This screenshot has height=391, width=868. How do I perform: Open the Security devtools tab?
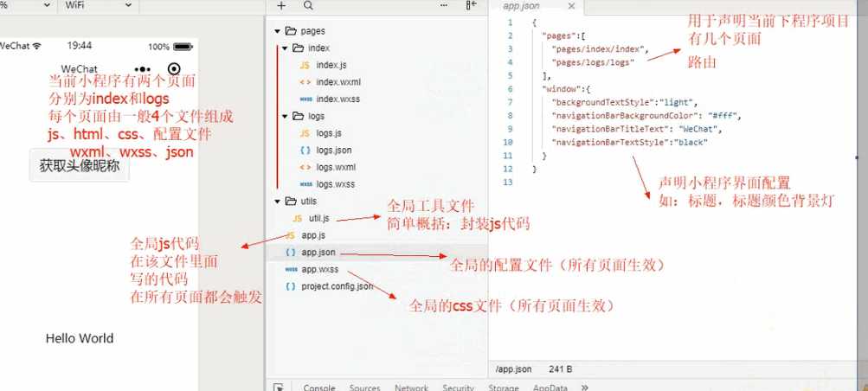tap(459, 388)
